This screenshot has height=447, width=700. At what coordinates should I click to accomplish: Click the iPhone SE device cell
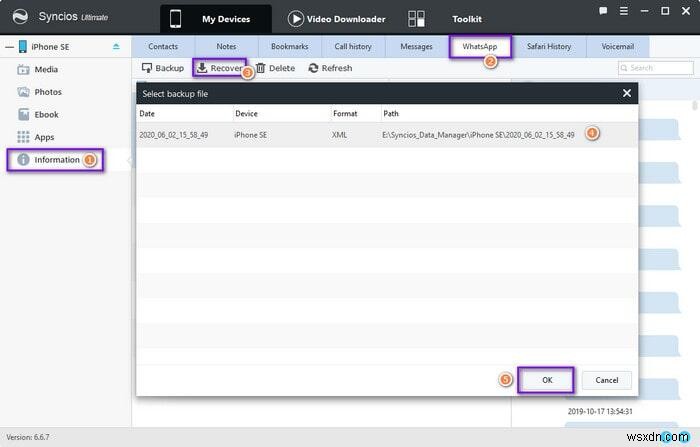[250, 135]
